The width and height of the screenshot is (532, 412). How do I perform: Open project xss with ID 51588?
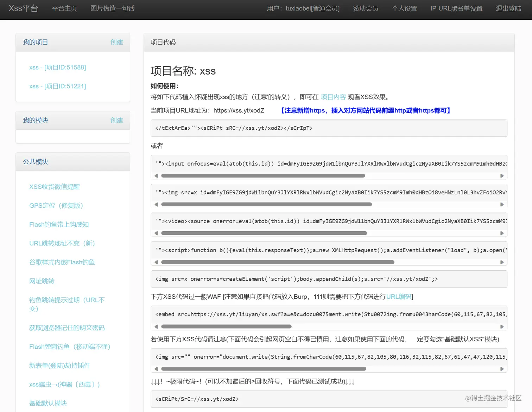[58, 67]
